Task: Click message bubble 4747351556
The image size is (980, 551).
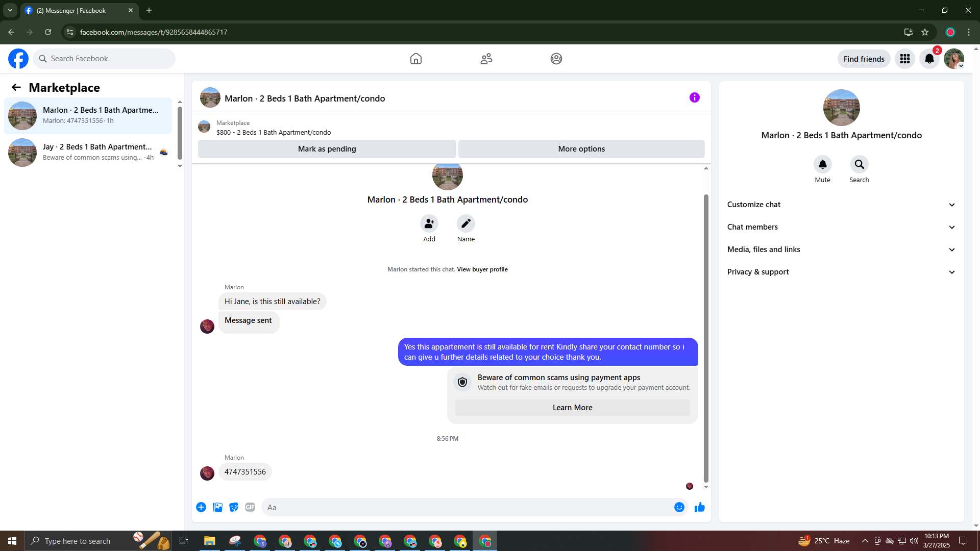Action: click(245, 472)
